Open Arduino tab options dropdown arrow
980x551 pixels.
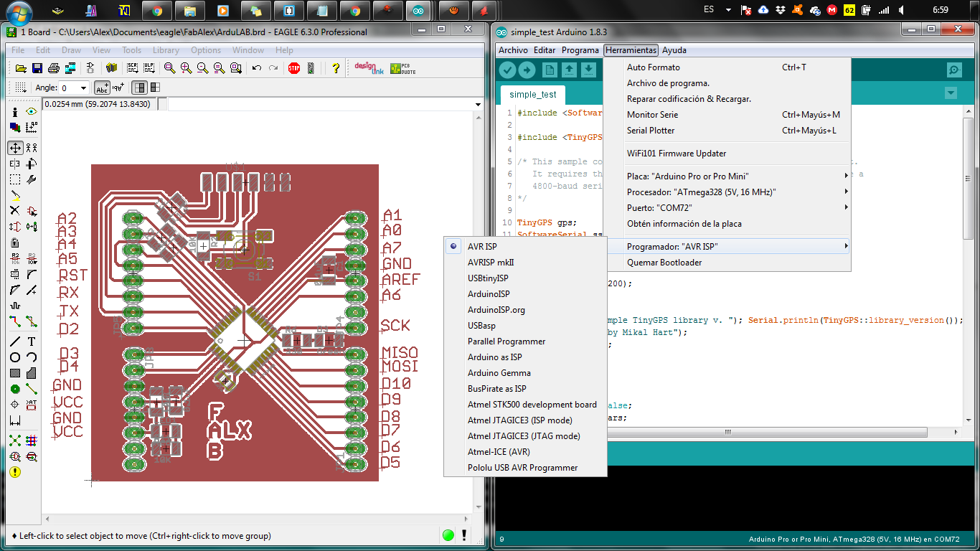(951, 93)
